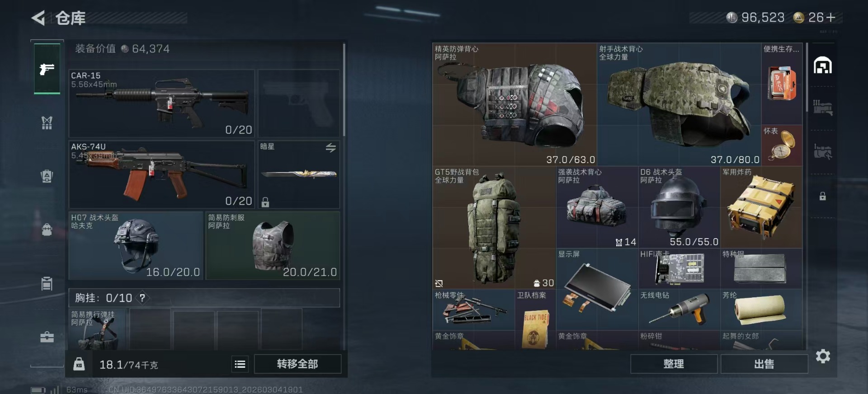Click the warehouse grid scrollbar
The width and height of the screenshot is (868, 394).
(807, 78)
